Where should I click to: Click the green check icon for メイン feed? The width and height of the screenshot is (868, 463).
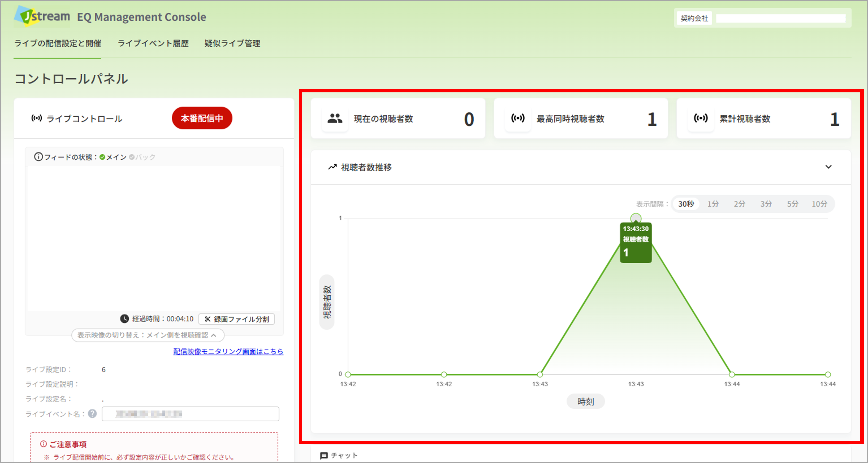point(103,157)
